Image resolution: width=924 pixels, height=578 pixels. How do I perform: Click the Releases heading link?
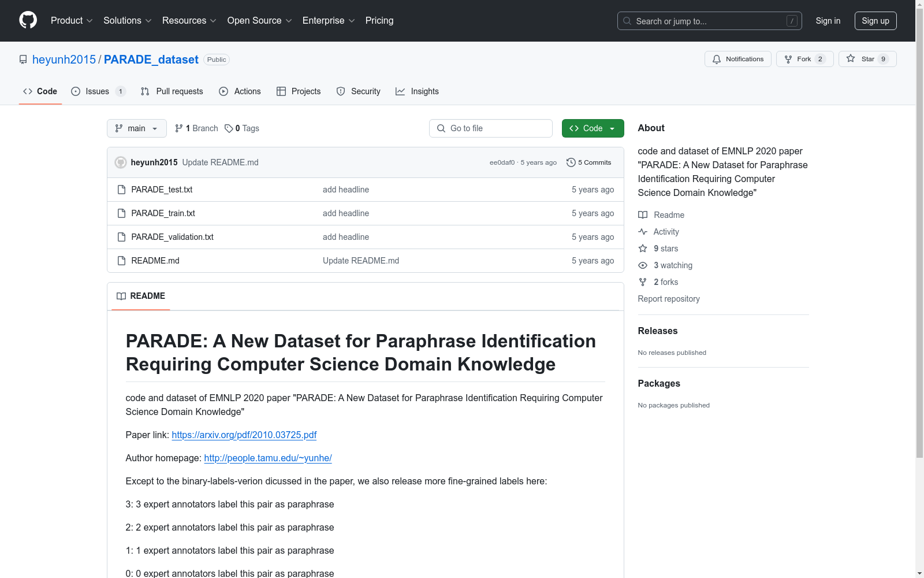(658, 331)
